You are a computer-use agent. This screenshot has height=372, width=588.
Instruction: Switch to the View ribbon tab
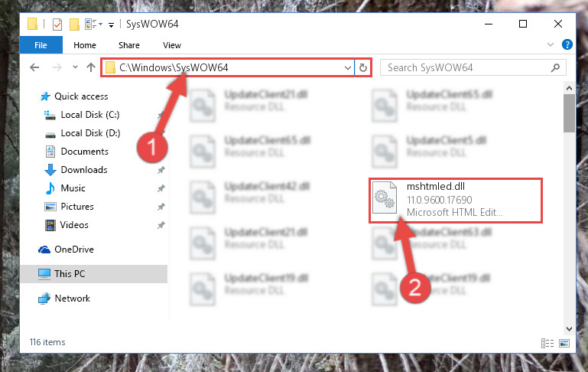coord(172,45)
